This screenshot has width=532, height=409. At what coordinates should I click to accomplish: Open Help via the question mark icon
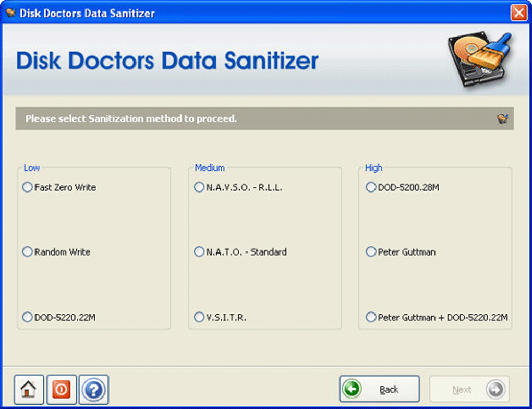tap(94, 388)
